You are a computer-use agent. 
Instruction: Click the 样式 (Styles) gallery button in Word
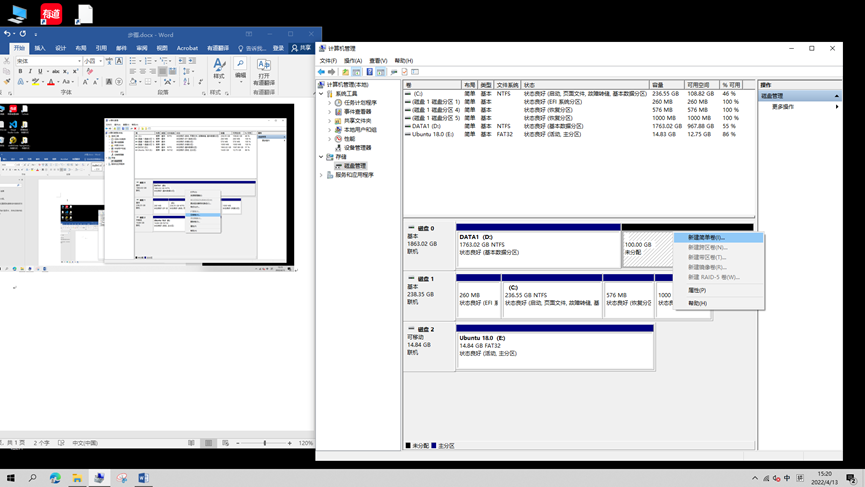[x=219, y=69]
